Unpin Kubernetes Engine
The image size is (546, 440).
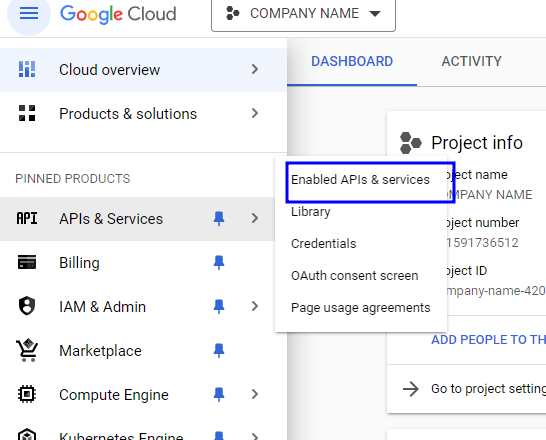(x=219, y=435)
